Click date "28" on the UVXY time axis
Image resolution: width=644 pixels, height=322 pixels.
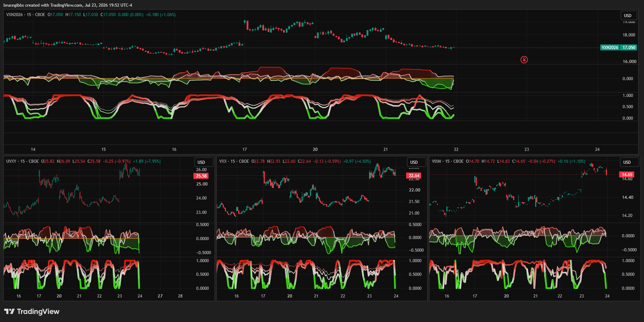coord(180,296)
